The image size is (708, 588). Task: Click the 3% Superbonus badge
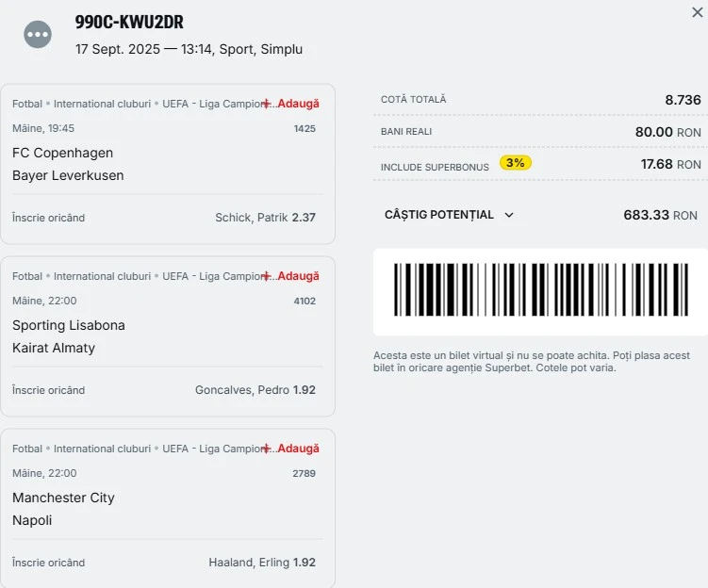point(515,162)
